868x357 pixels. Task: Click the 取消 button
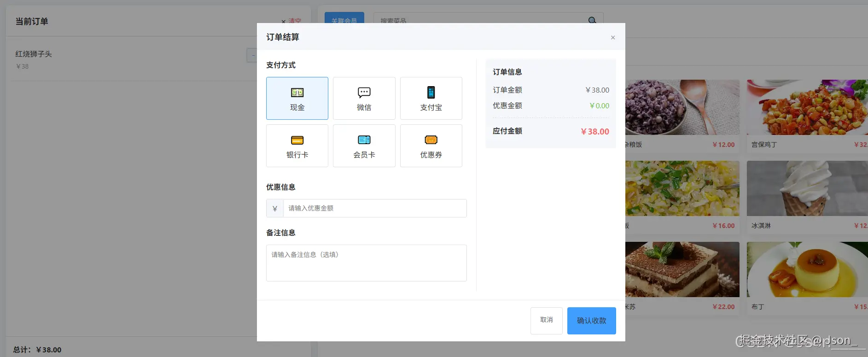click(x=546, y=321)
